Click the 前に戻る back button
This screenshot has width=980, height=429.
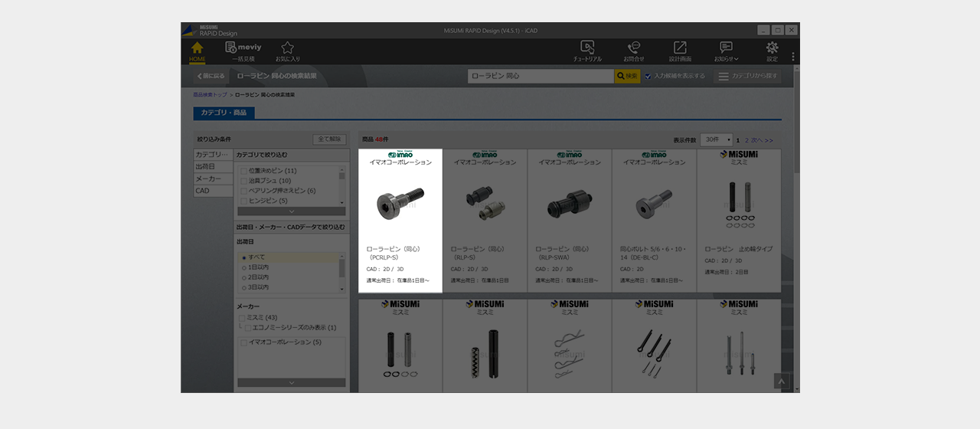[211, 77]
